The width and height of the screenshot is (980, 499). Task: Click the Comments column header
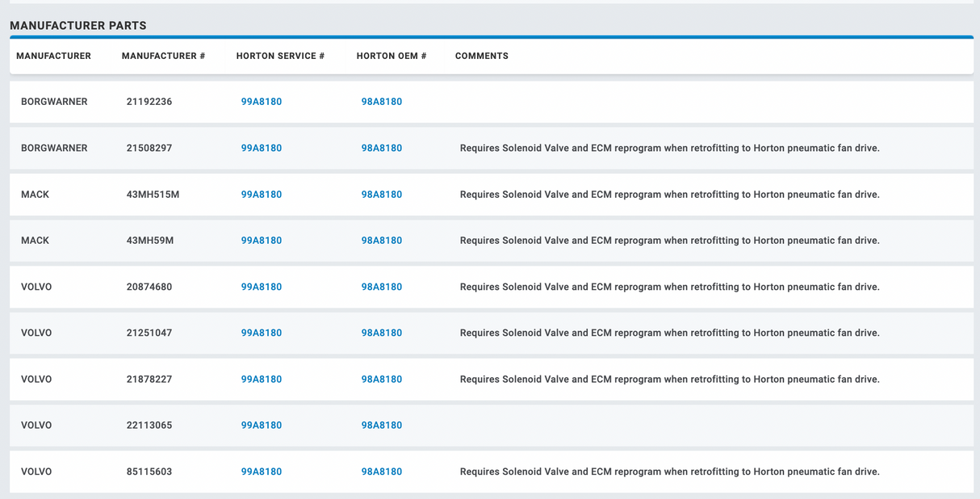[481, 57]
